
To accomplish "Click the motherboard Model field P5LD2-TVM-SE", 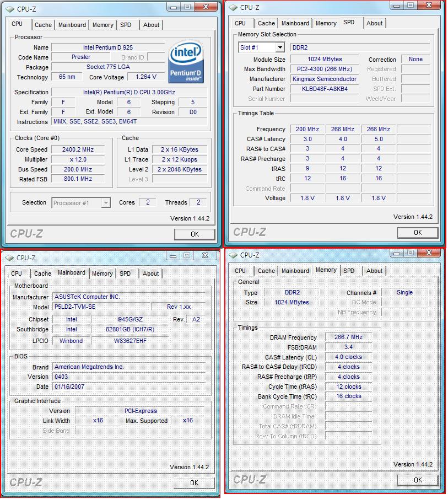I will (x=101, y=307).
